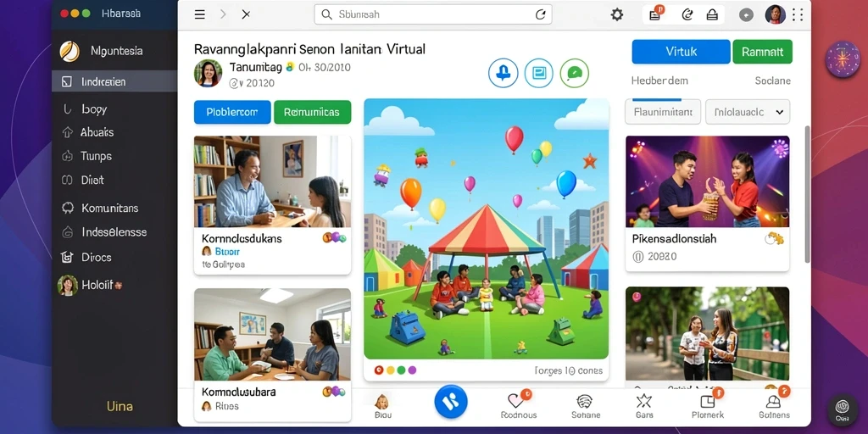Open the author avatar beside Tanumitag
The width and height of the screenshot is (868, 434).
click(209, 73)
